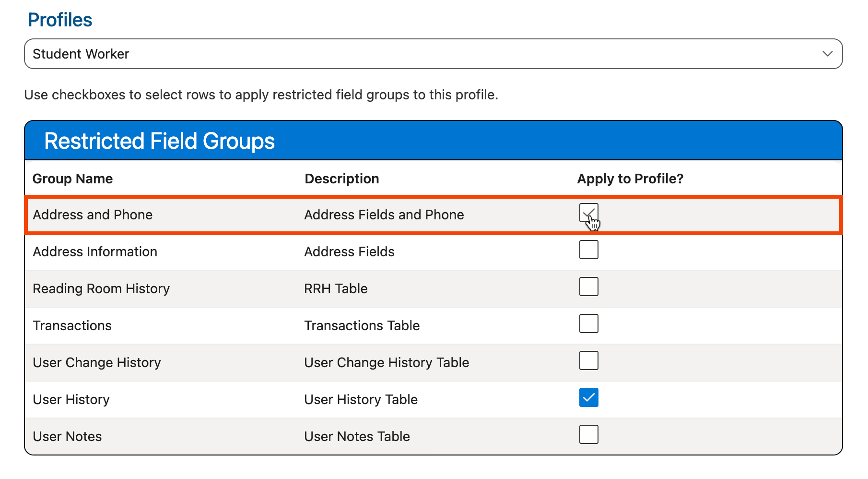Click the Address Information row label
This screenshot has height=479, width=868.
tap(95, 251)
